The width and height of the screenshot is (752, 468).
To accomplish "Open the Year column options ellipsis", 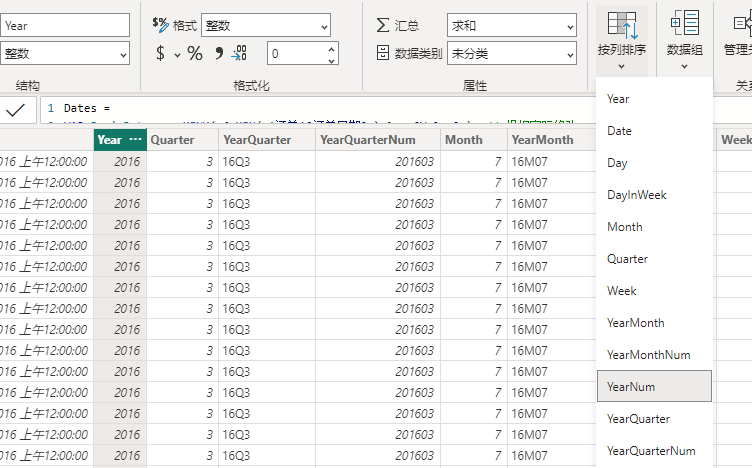I will pos(136,140).
